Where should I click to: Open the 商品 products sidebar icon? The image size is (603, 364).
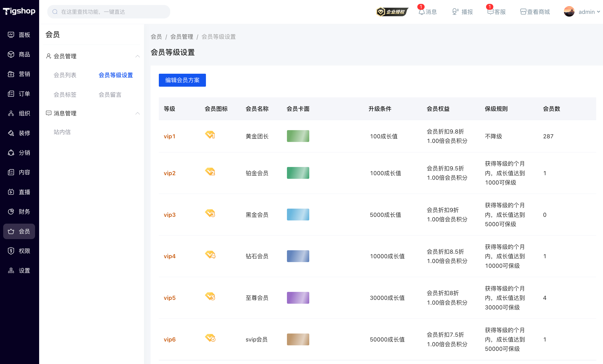pyautogui.click(x=11, y=54)
